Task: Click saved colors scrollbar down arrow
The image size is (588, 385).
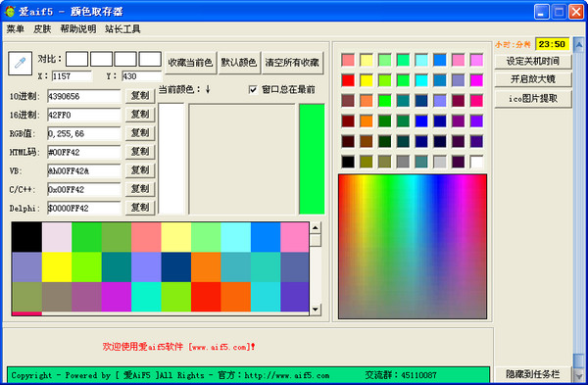Action: click(x=316, y=310)
